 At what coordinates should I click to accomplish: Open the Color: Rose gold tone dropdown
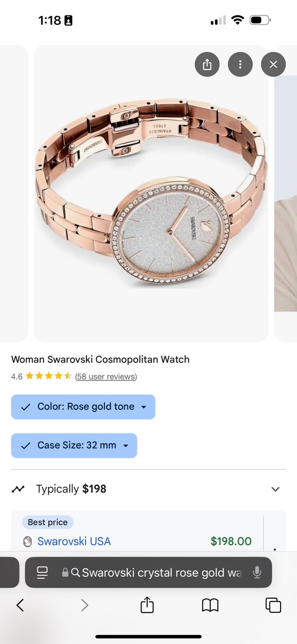point(83,407)
